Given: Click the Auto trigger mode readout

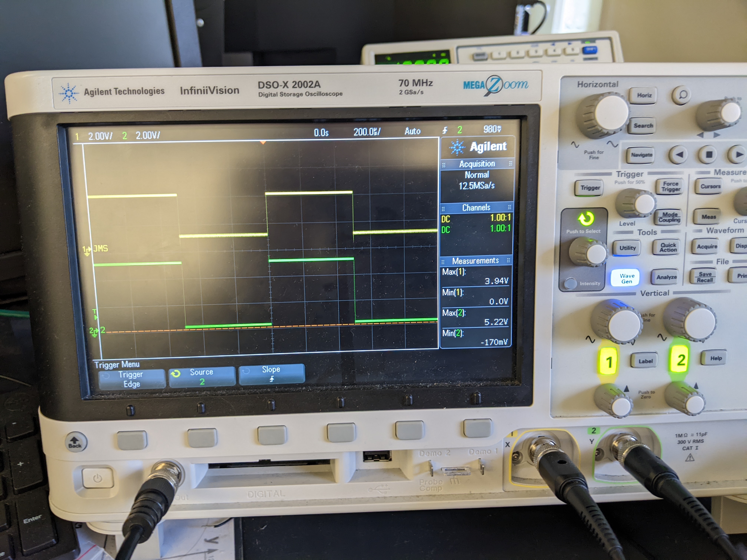Looking at the screenshot, I should [412, 131].
